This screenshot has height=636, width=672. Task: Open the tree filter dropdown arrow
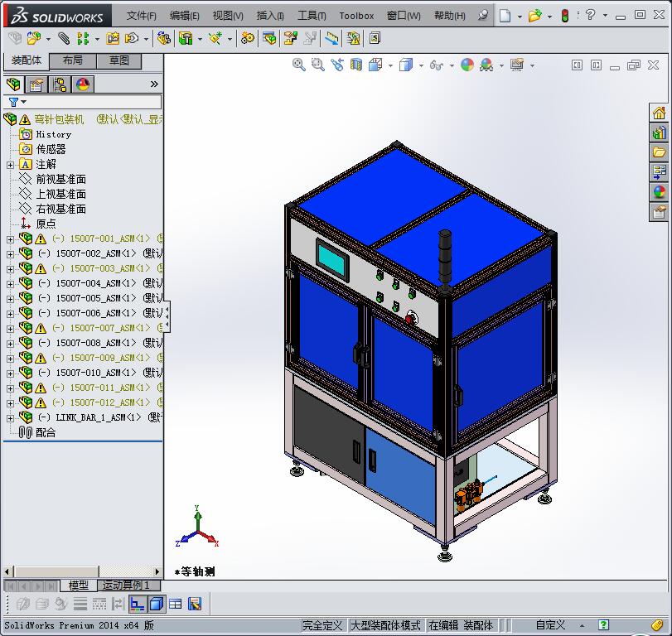[23, 102]
